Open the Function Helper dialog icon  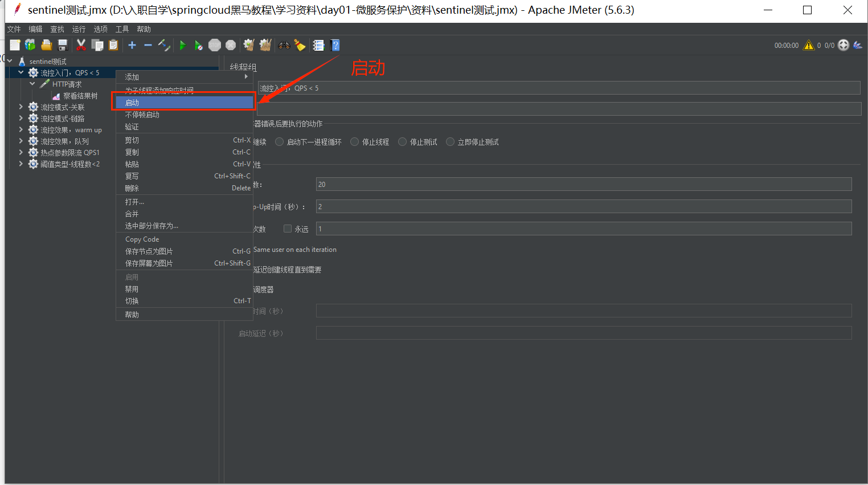click(x=319, y=45)
